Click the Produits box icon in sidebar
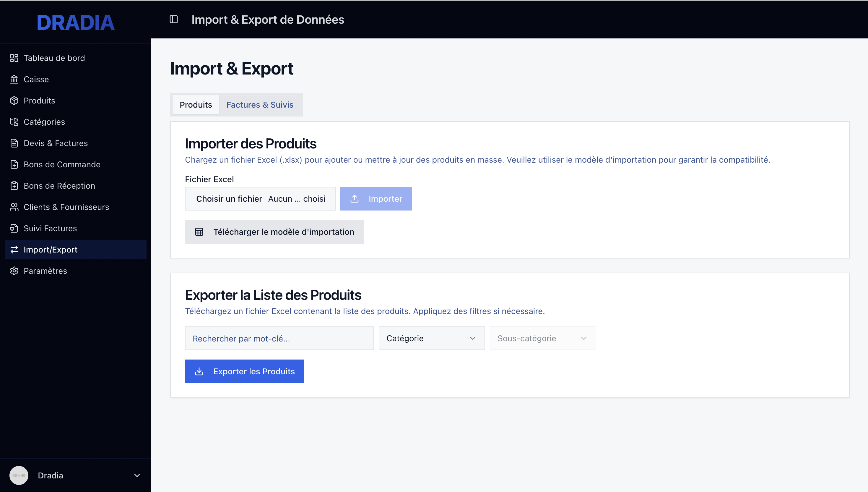This screenshot has width=868, height=492. (x=14, y=100)
